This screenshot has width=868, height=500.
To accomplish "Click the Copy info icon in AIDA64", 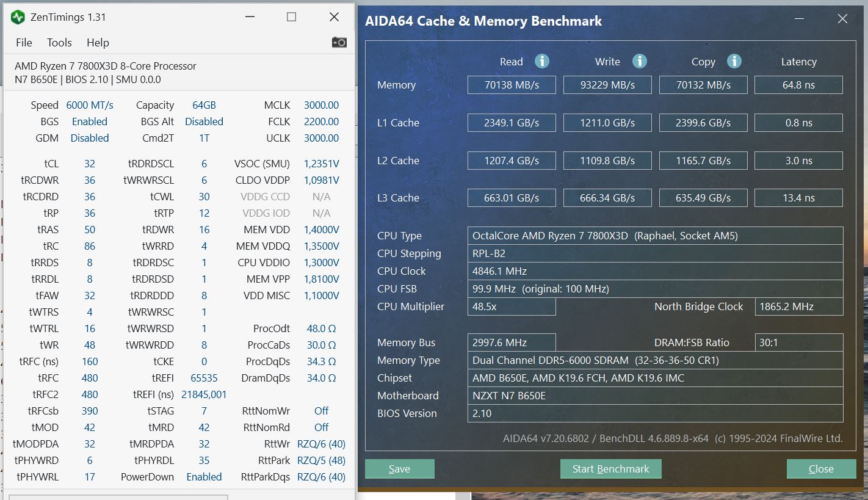I will point(734,61).
